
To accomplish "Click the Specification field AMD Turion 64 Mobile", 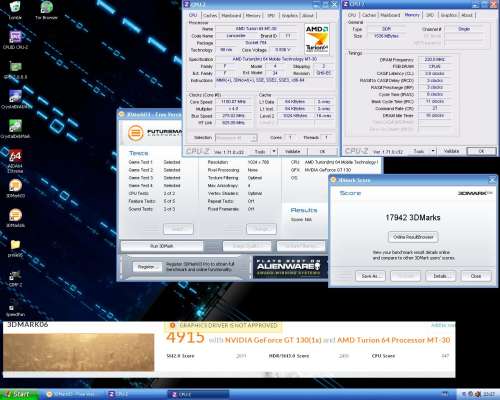I will (x=275, y=59).
